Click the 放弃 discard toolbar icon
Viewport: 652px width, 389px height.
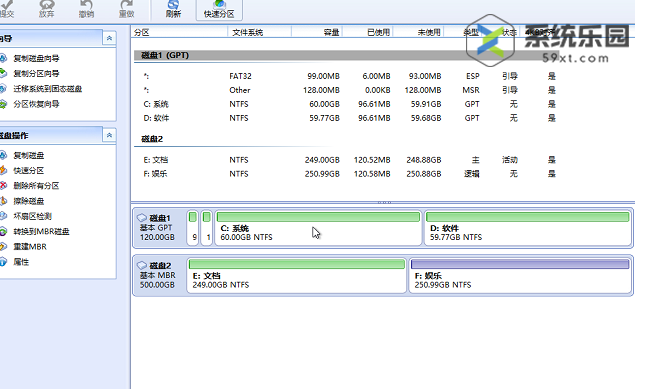pos(47,5)
